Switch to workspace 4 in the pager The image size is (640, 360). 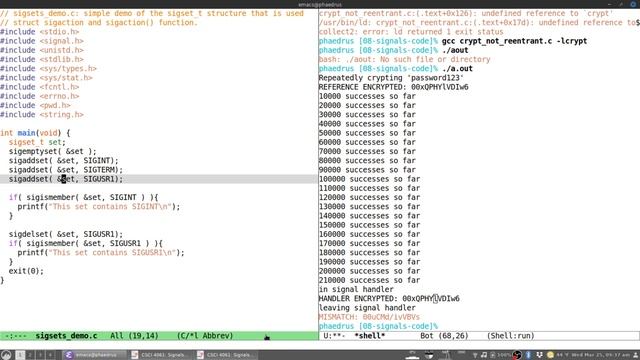[x=50, y=355]
